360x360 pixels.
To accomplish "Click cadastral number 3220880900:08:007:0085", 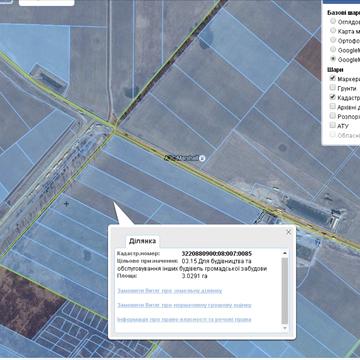I will (x=217, y=254).
